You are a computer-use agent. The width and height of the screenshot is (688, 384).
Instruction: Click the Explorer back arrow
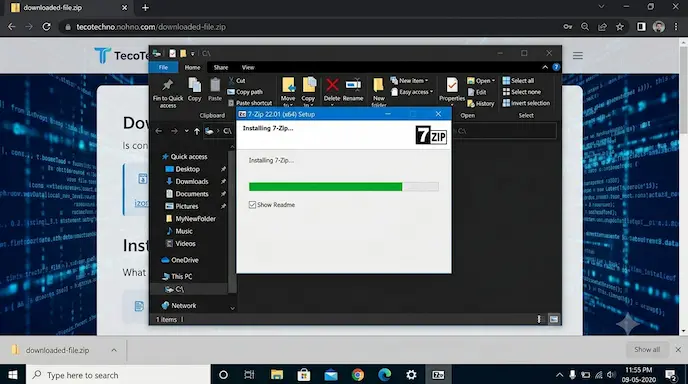pos(159,131)
